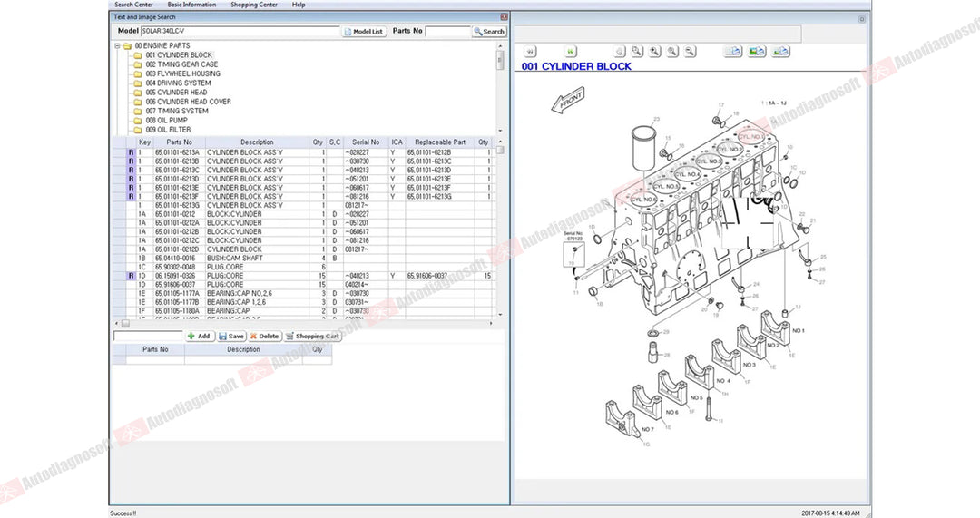The height and width of the screenshot is (518, 980).
Task: Click the plain magnifier fit-view icon
Action: point(671,51)
